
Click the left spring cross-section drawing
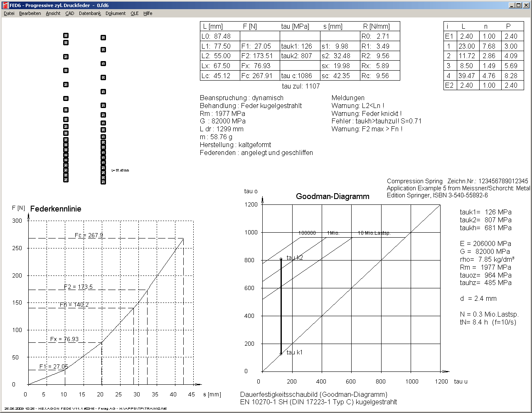pos(66,108)
